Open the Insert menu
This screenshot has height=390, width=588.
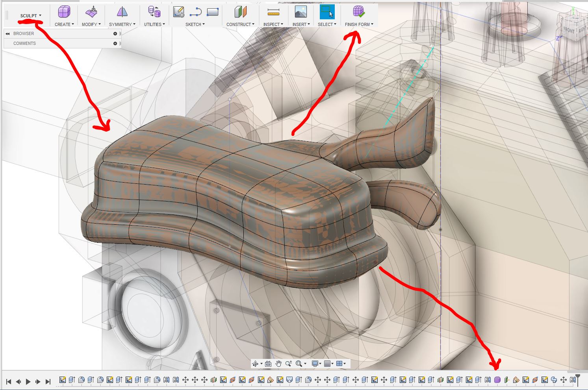click(x=301, y=24)
